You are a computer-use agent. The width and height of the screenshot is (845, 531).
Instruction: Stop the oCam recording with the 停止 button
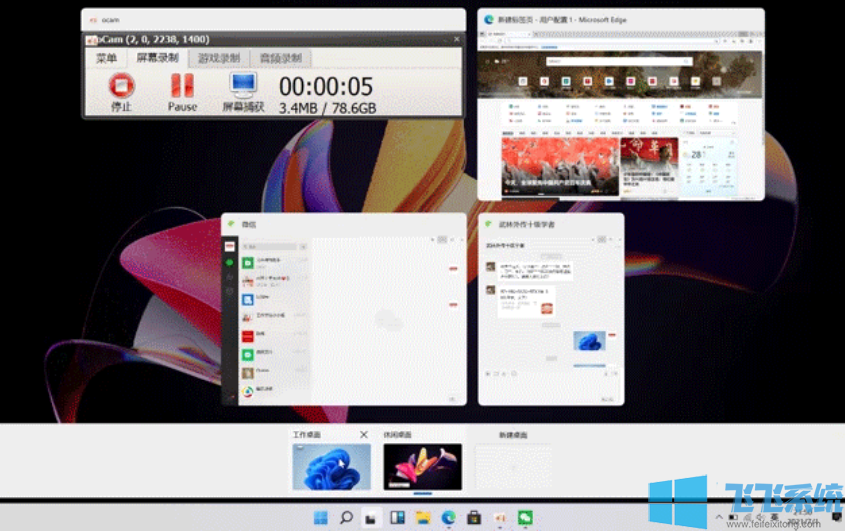(121, 92)
